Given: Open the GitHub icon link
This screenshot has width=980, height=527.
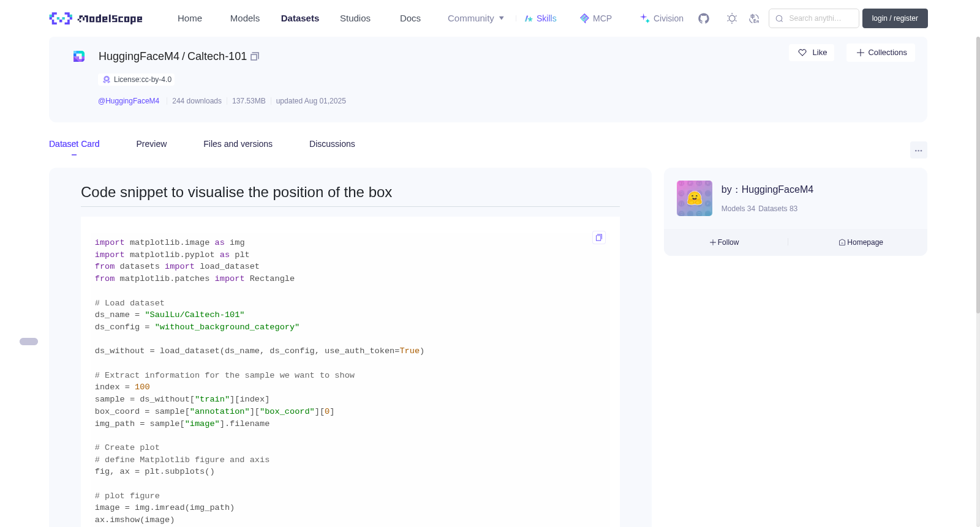Looking at the screenshot, I should [x=704, y=18].
